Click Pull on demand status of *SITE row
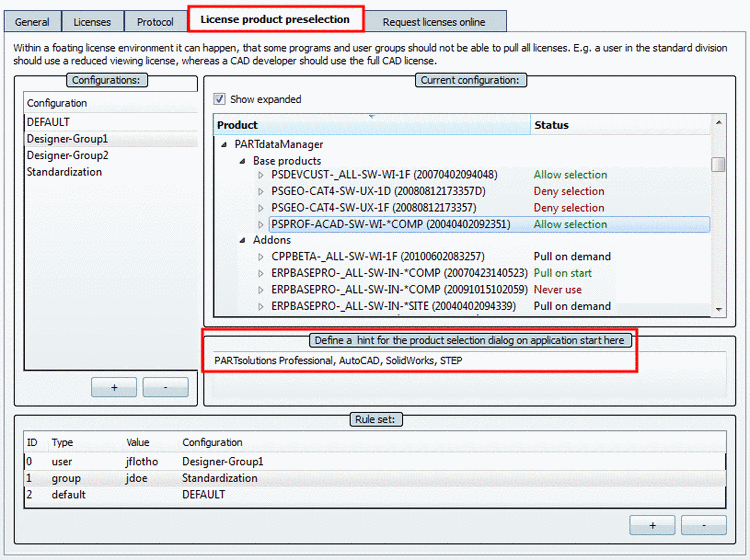750x560 pixels. [572, 307]
